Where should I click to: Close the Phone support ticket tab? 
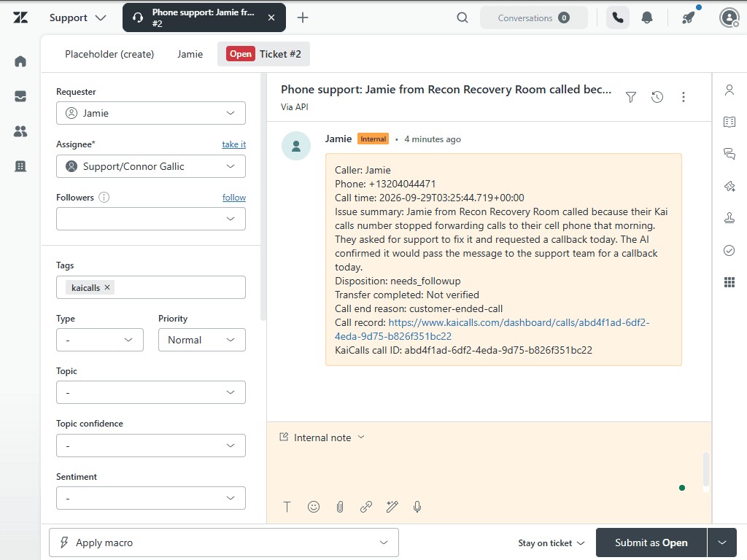click(271, 17)
